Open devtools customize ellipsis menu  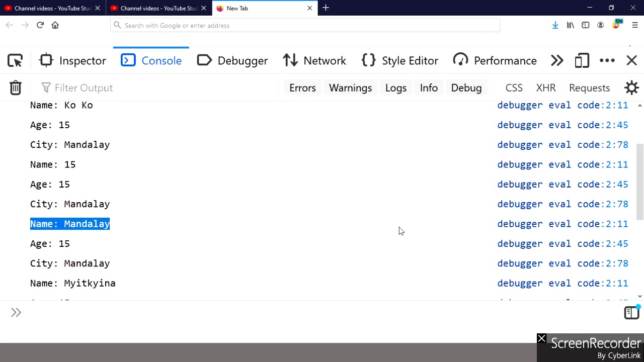point(607,61)
